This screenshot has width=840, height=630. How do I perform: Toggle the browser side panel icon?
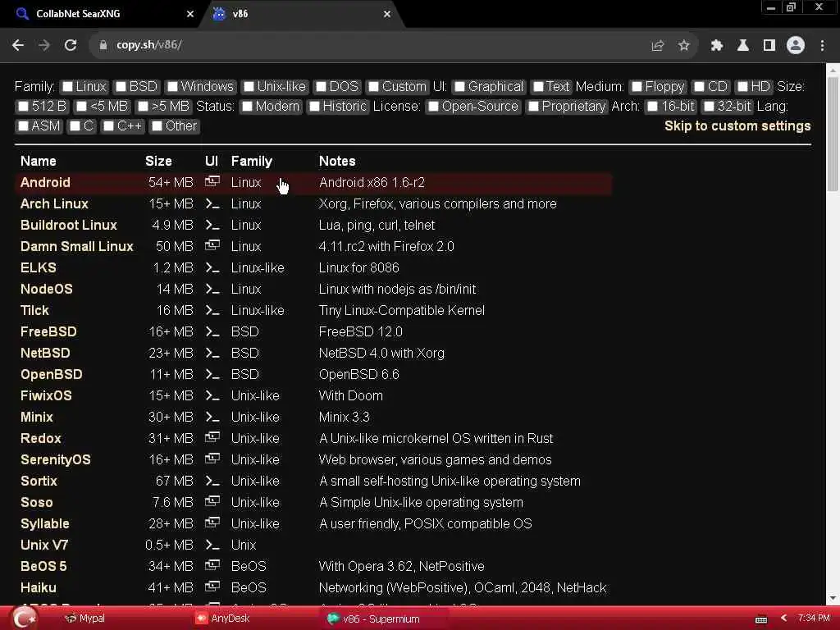coord(769,46)
